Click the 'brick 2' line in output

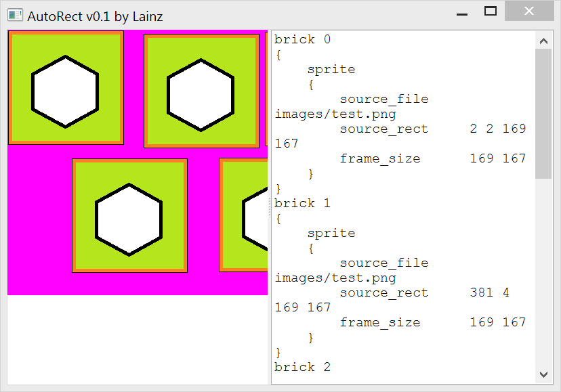(x=302, y=367)
